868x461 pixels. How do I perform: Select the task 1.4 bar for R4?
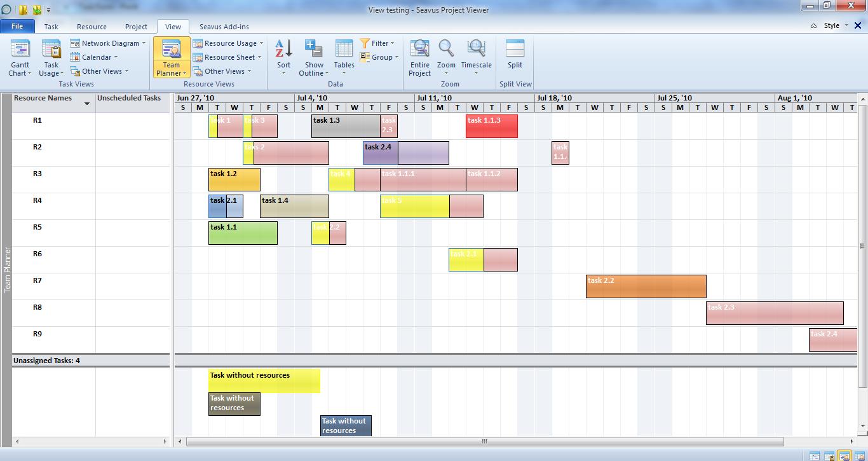coord(294,206)
